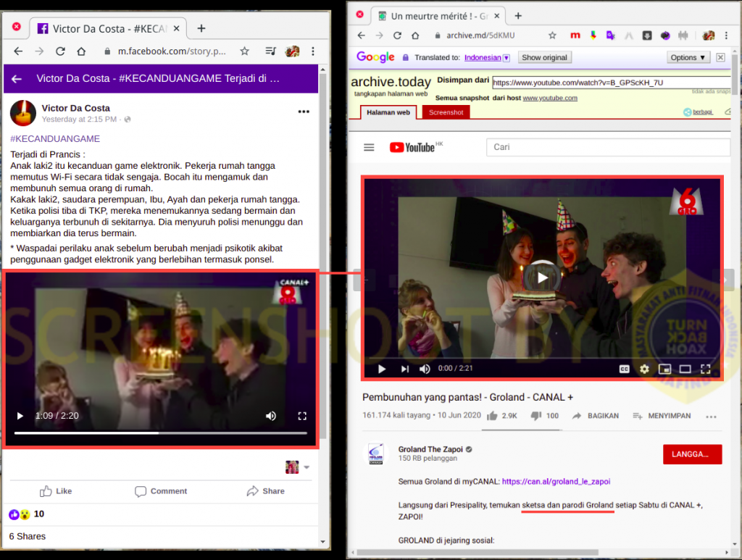Like the Victor Da Costa post
Viewport: 742px width, 560px height.
coord(56,491)
